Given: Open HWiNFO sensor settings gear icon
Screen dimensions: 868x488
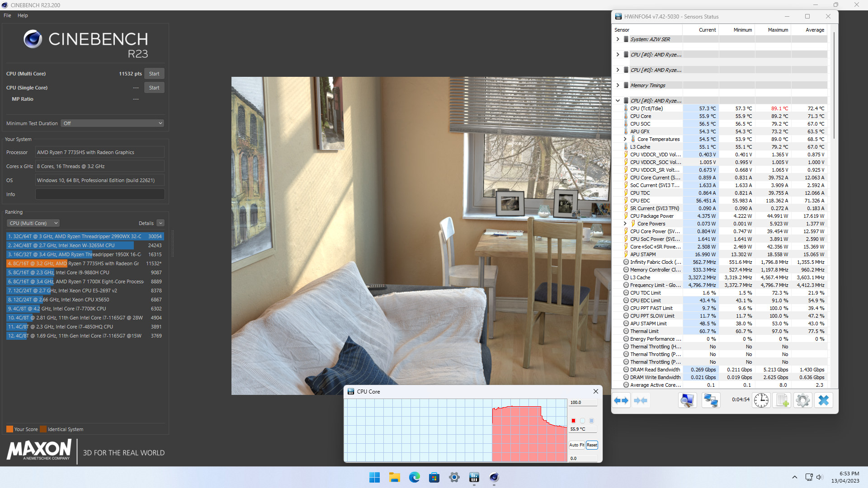Looking at the screenshot, I should (803, 400).
